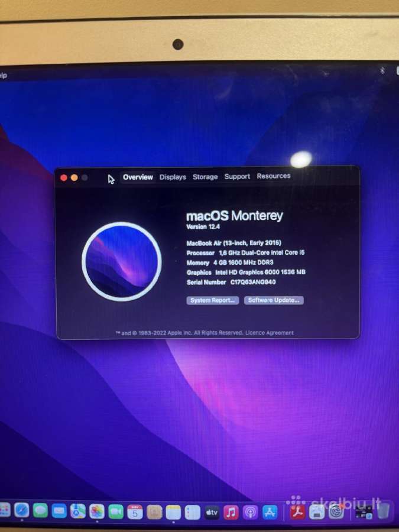Click processor value "1,6 GHz Dual-Core Intel Core i5"
Image resolution: width=399 pixels, height=532 pixels.
click(x=262, y=253)
